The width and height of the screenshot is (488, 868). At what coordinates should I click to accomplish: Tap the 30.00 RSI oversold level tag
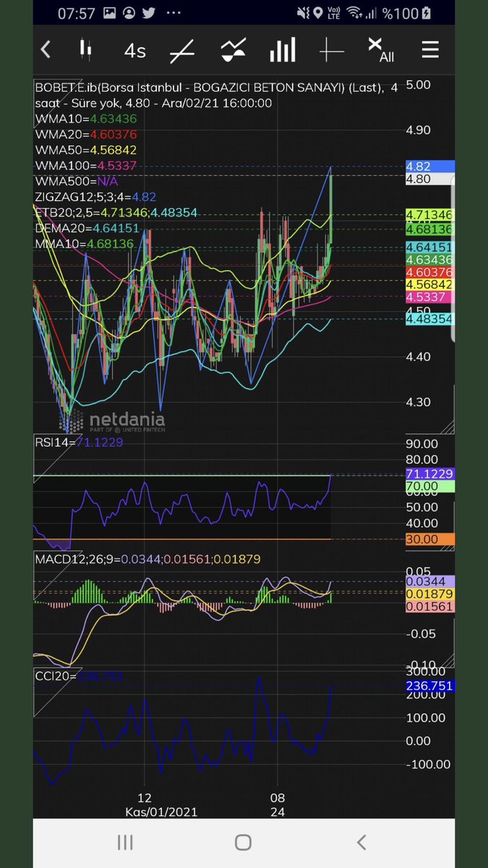pos(429,539)
